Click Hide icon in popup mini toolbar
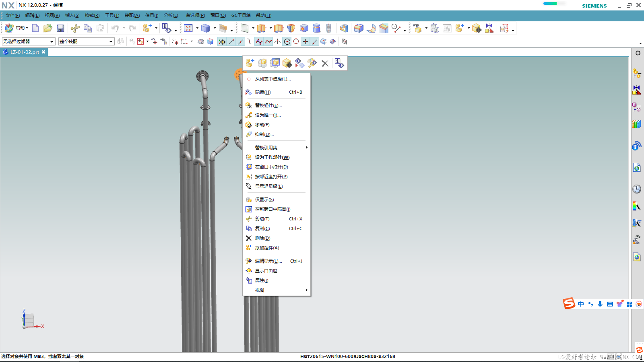Image resolution: width=644 pixels, height=362 pixels. click(x=299, y=63)
